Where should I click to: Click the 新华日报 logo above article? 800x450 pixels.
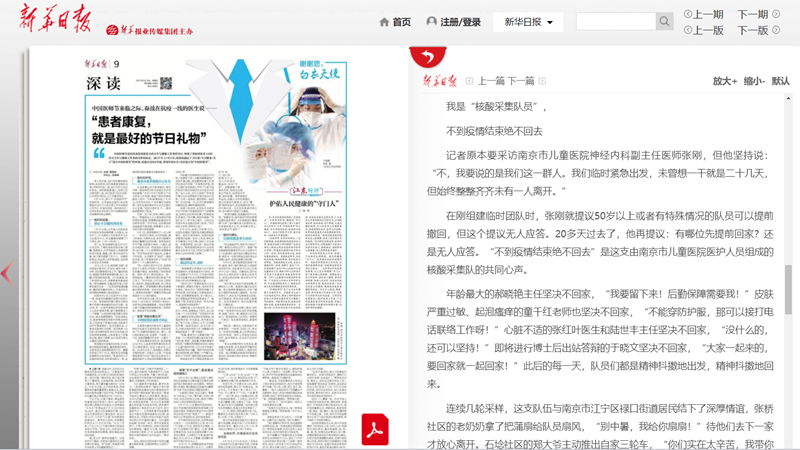440,81
